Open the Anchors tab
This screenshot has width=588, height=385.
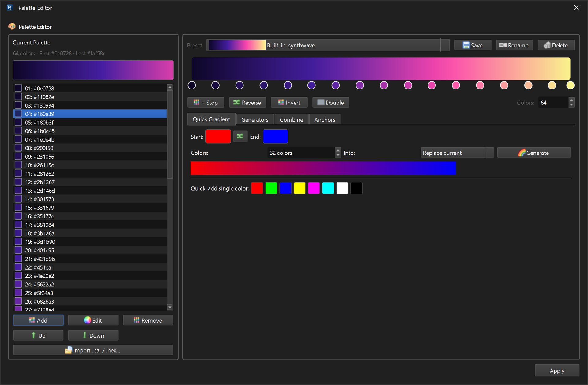(x=325, y=119)
